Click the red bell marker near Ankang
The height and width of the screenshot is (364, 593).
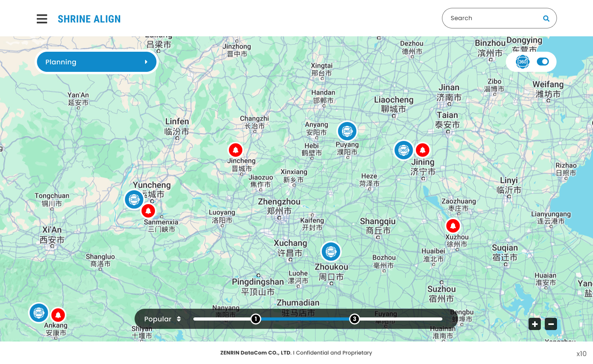click(x=58, y=315)
